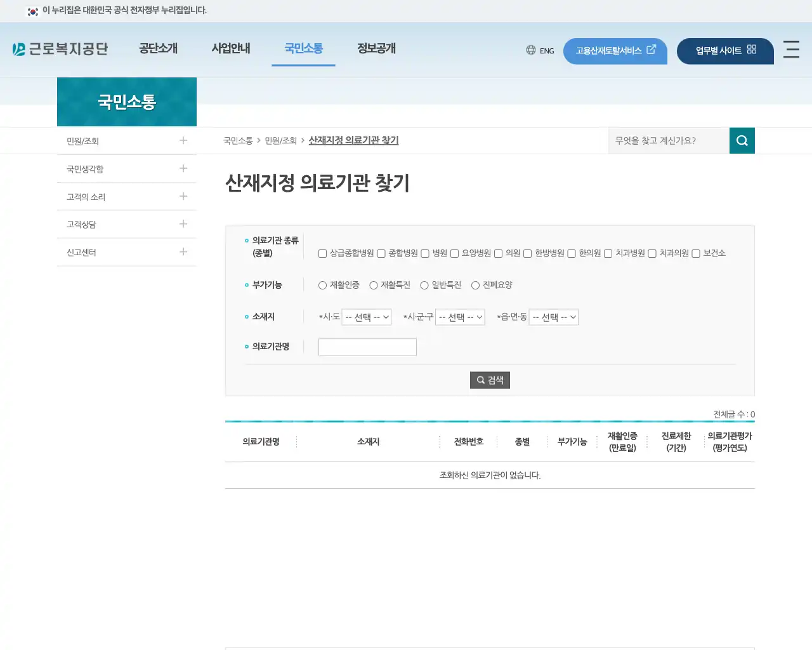The width and height of the screenshot is (812, 650).
Task: Click the ENG globe language icon
Action: tap(530, 50)
